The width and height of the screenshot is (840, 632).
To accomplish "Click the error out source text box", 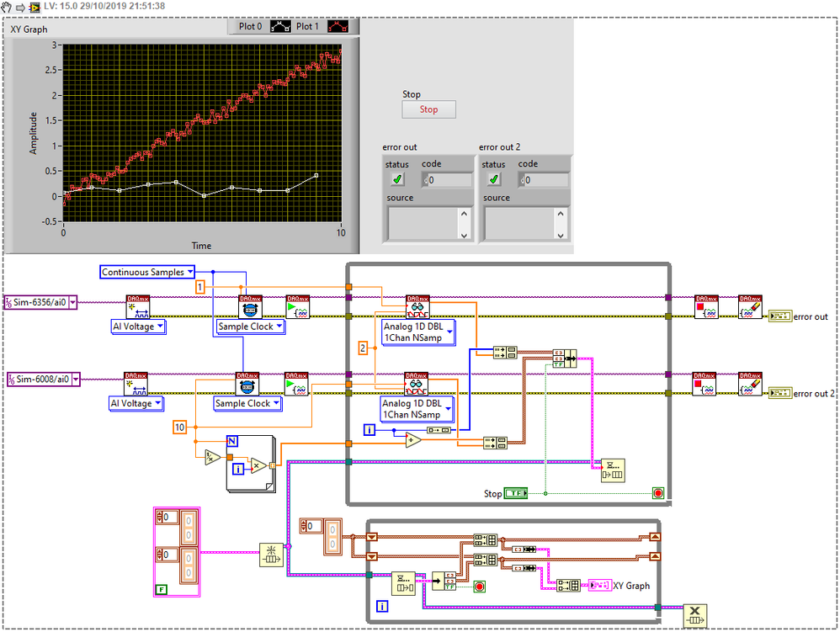I will (423, 223).
